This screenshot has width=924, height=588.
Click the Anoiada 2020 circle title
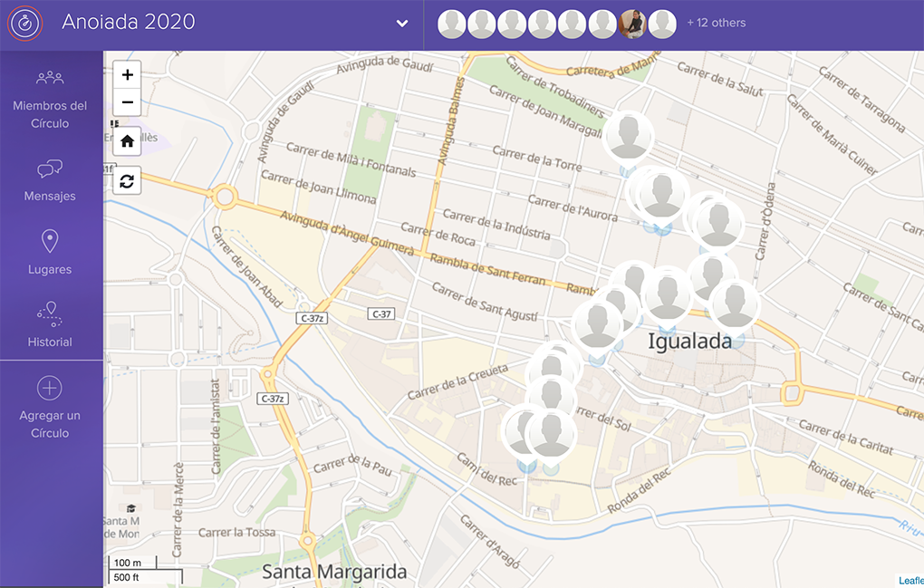click(129, 22)
